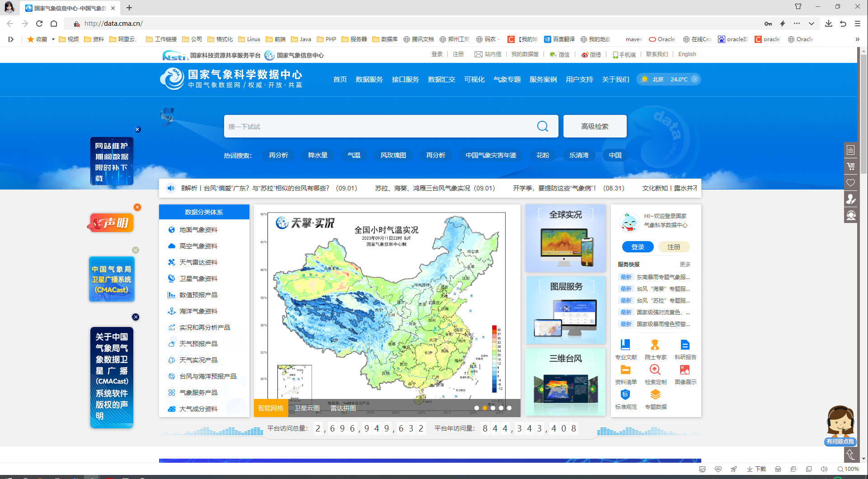Viewport: 868px width, 479px height.
Task: Select the last carousel dot
Action: tap(509, 408)
